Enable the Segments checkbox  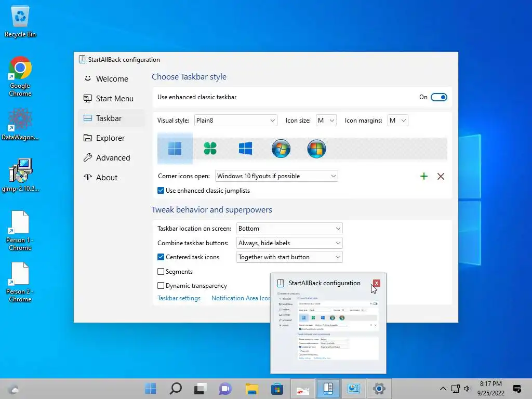click(x=161, y=271)
